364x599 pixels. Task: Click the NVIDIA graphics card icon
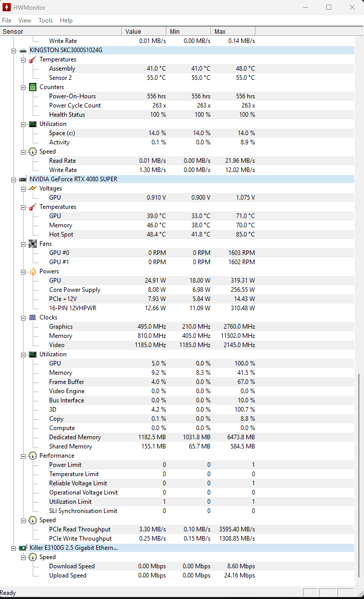pyautogui.click(x=23, y=179)
